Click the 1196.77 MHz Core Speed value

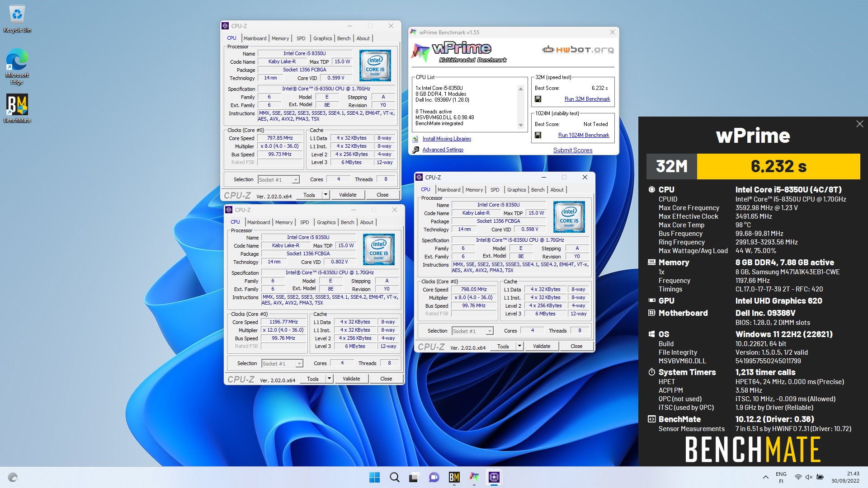pos(283,322)
